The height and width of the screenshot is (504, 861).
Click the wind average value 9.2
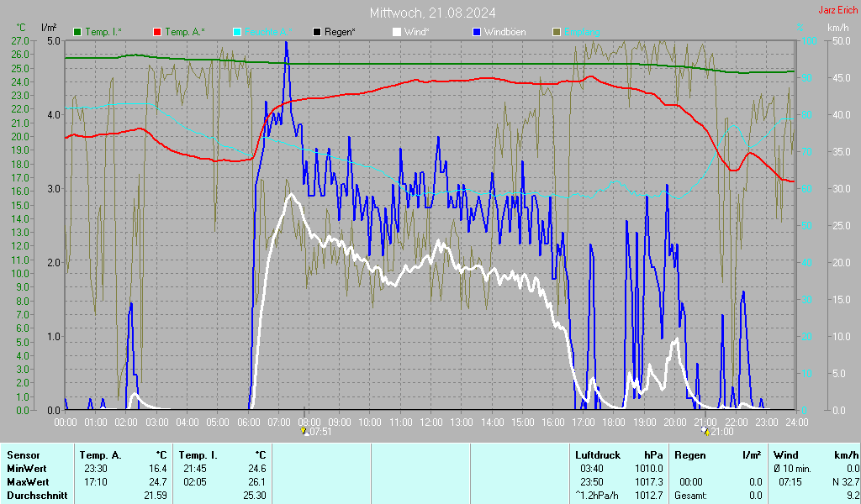[853, 496]
